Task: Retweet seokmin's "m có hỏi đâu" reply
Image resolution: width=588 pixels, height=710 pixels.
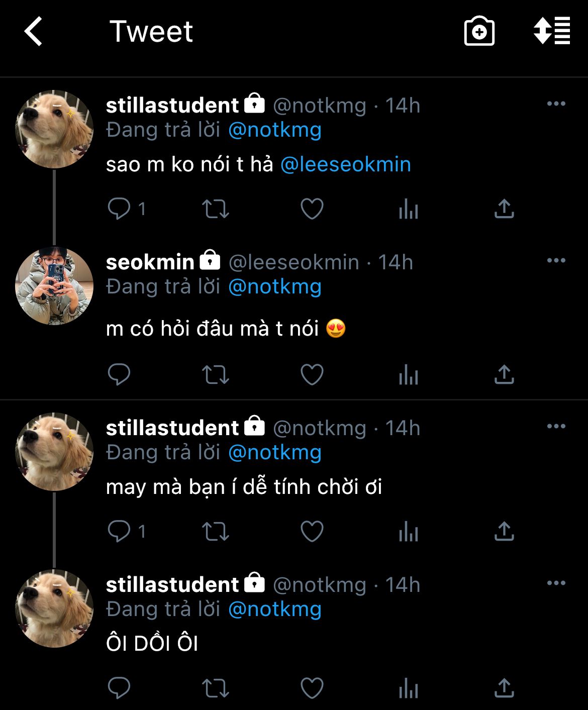Action: point(216,375)
